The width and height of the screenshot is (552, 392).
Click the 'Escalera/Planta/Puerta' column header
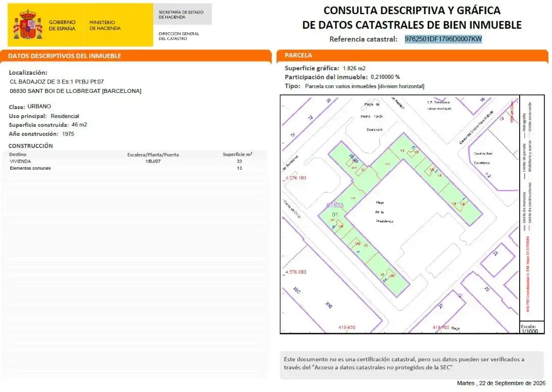tap(153, 155)
